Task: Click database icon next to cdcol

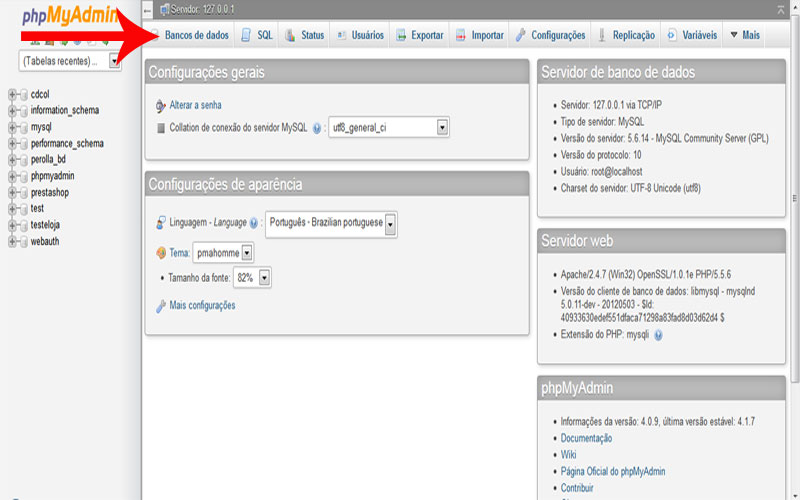Action: tap(23, 95)
